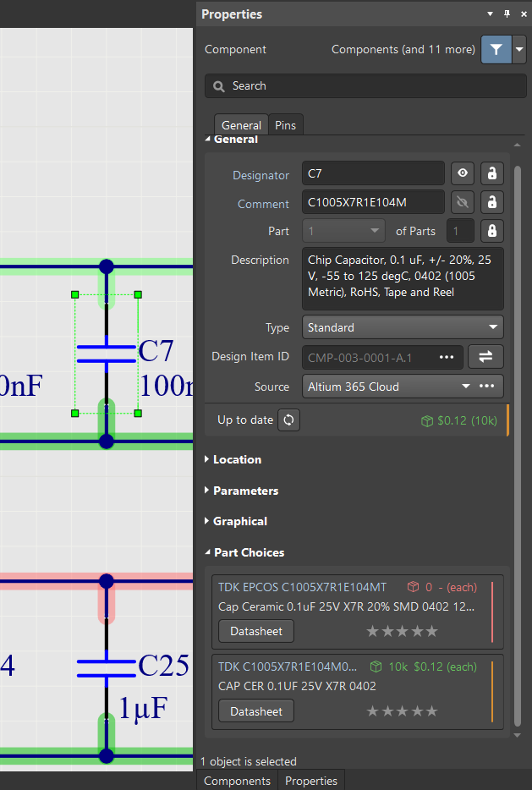The width and height of the screenshot is (532, 790).
Task: Open Datasheet for TDK EPCOS part
Action: click(x=255, y=631)
